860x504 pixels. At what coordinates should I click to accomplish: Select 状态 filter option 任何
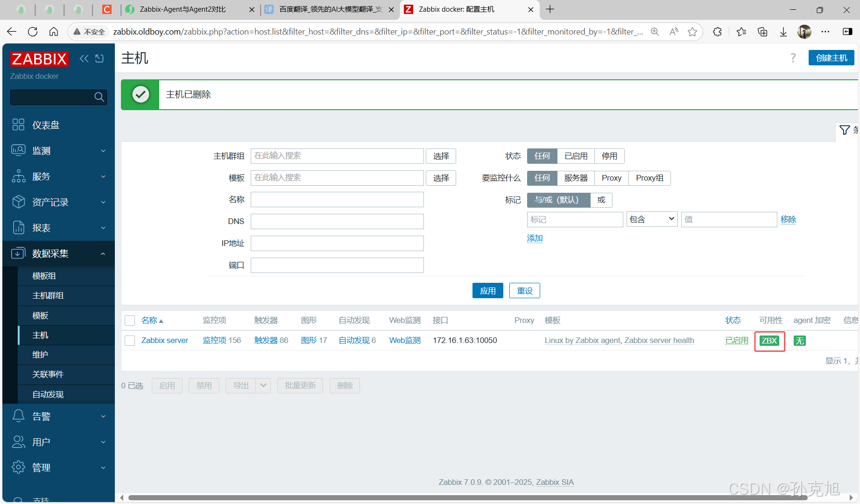[x=542, y=156]
